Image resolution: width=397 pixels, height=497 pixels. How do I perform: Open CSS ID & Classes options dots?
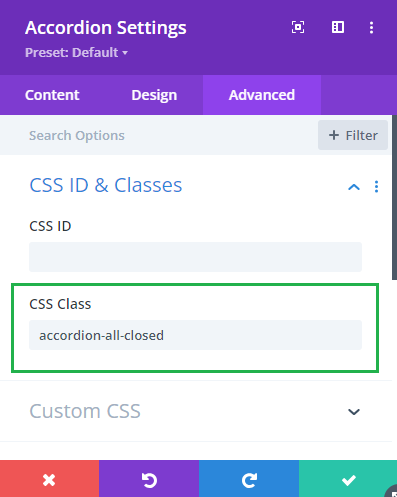(x=376, y=187)
